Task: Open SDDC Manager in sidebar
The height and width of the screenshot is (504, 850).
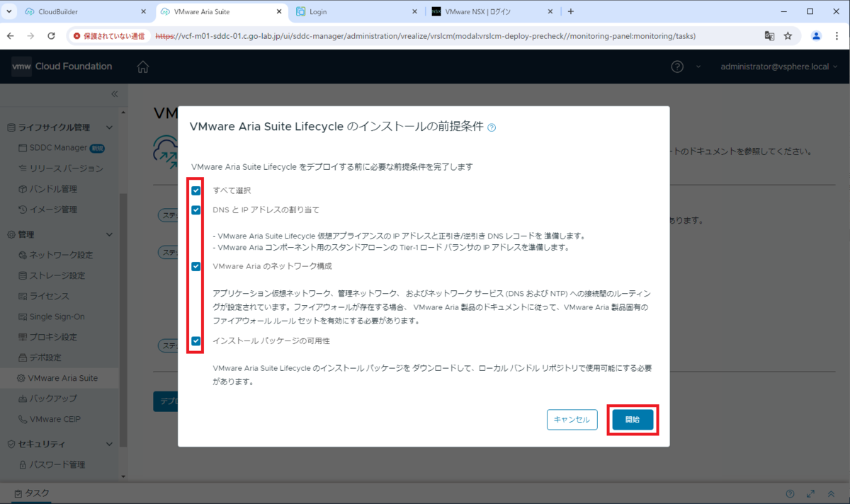Action: [58, 148]
